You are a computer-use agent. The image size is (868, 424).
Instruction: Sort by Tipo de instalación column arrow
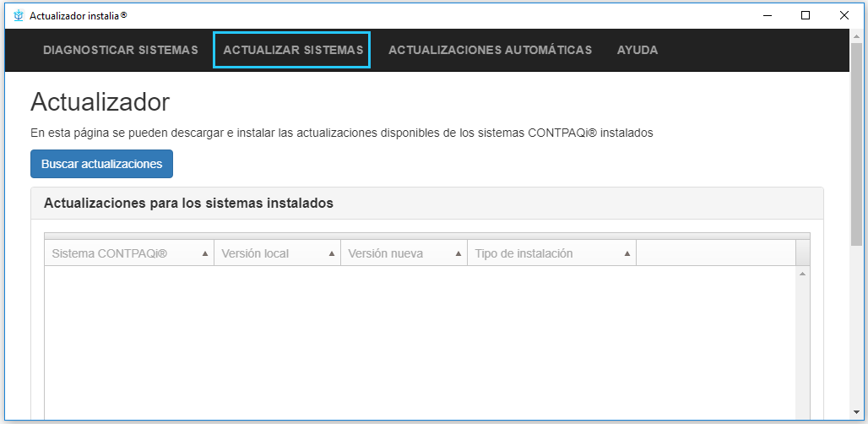(627, 253)
